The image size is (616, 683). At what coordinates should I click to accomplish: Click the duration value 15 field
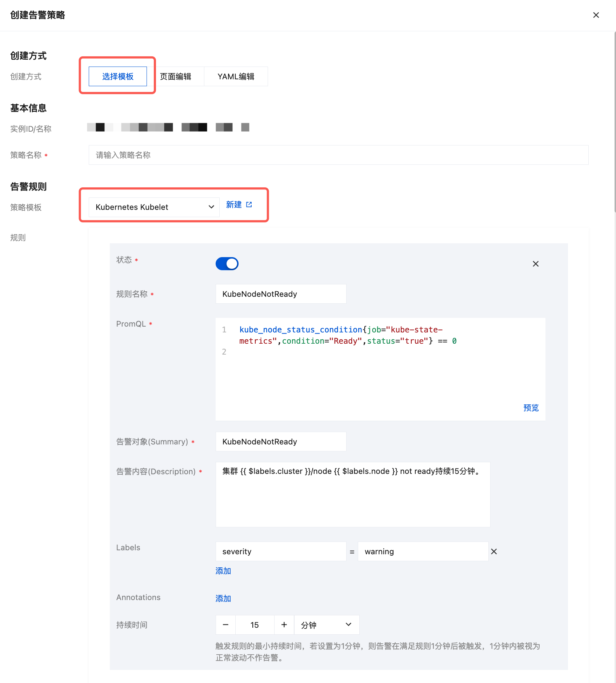click(255, 625)
